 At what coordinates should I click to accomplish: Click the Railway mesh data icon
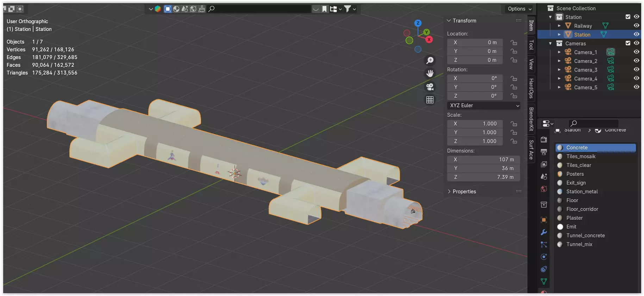coord(605,26)
